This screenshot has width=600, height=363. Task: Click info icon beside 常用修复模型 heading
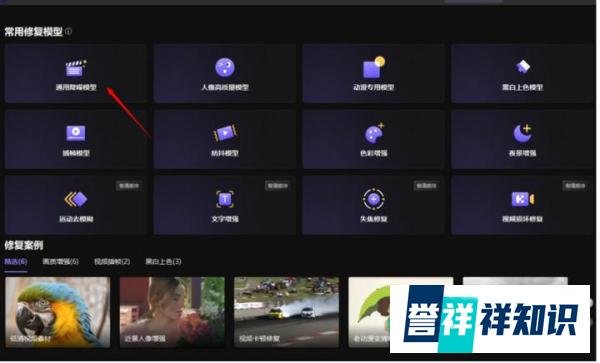(x=68, y=31)
